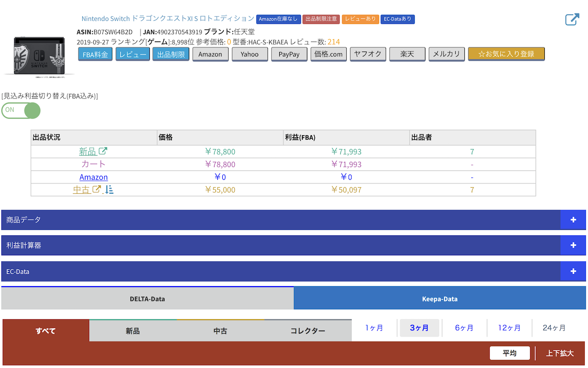The height and width of the screenshot is (368, 588).
Task: Click the レビューあり badge
Action: tap(360, 19)
